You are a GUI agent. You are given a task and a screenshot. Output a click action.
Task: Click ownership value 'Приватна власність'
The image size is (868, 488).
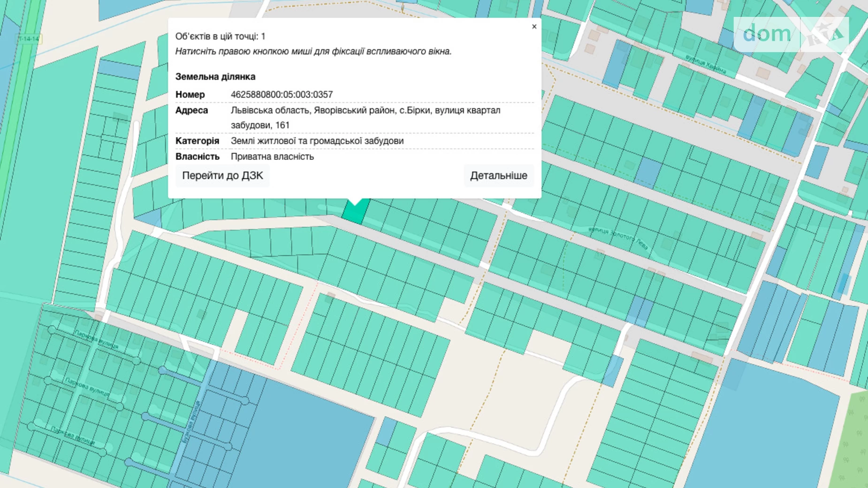click(x=272, y=157)
